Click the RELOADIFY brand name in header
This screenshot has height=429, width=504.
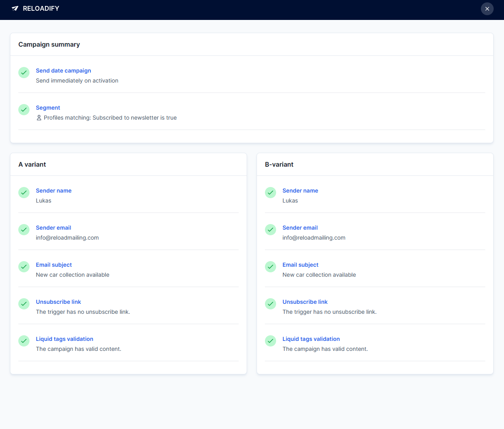point(41,8)
